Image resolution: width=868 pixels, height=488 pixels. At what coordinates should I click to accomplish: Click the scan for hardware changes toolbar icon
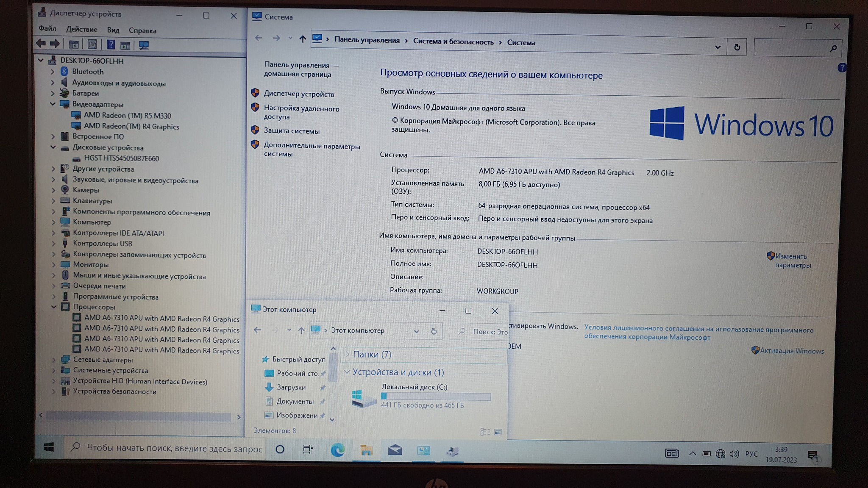point(144,45)
